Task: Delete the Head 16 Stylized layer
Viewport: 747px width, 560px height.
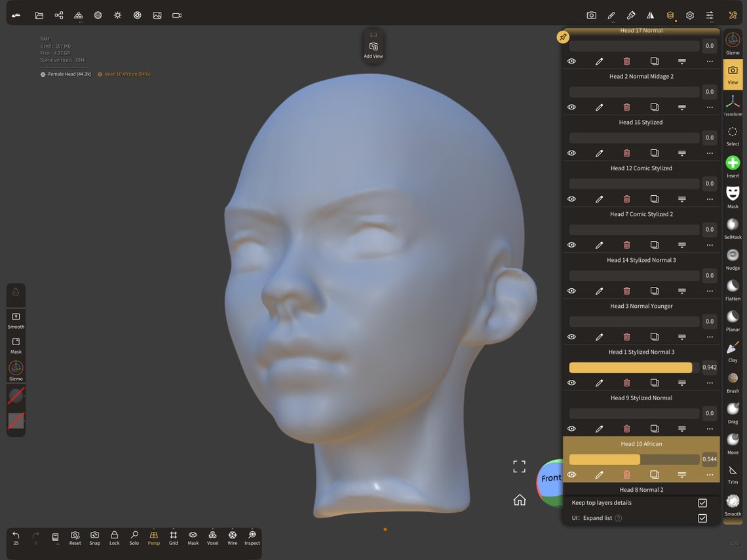Action: pos(626,153)
